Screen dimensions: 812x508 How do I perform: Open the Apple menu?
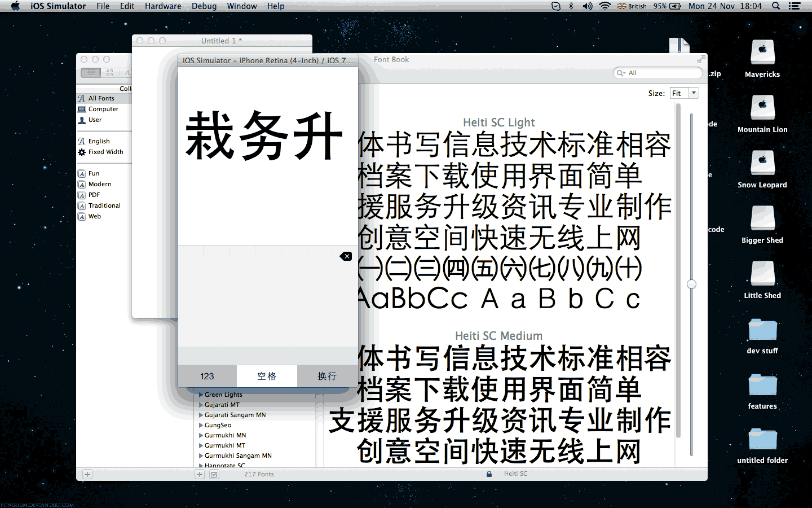click(15, 6)
